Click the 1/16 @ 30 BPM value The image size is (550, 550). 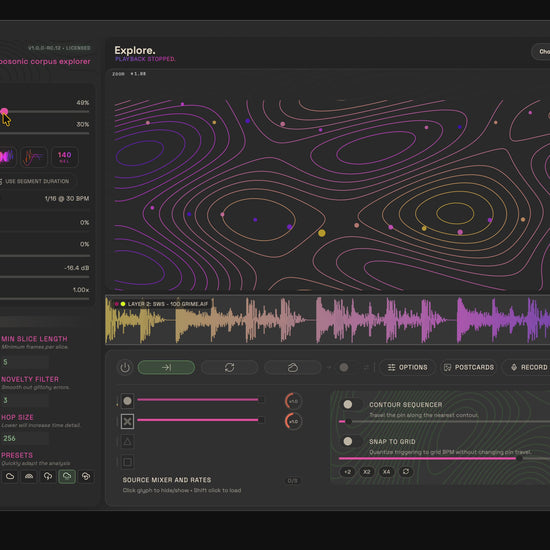click(x=67, y=199)
